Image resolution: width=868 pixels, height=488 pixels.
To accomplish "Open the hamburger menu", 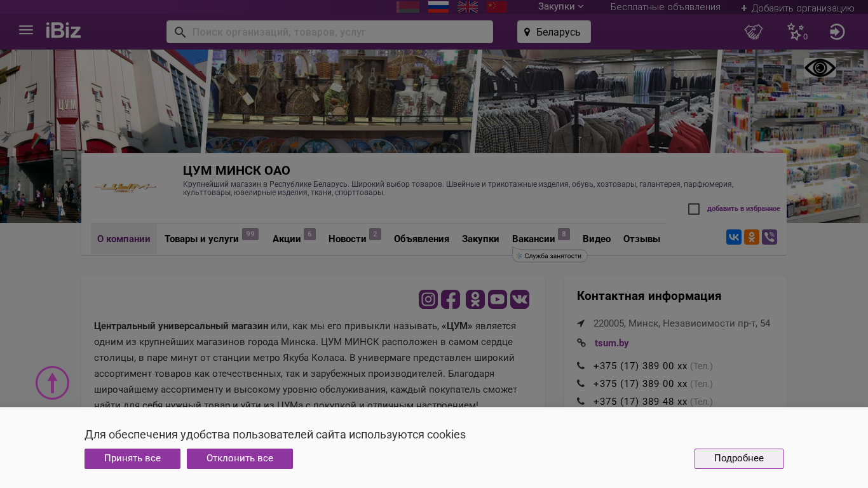I will pos(26,30).
